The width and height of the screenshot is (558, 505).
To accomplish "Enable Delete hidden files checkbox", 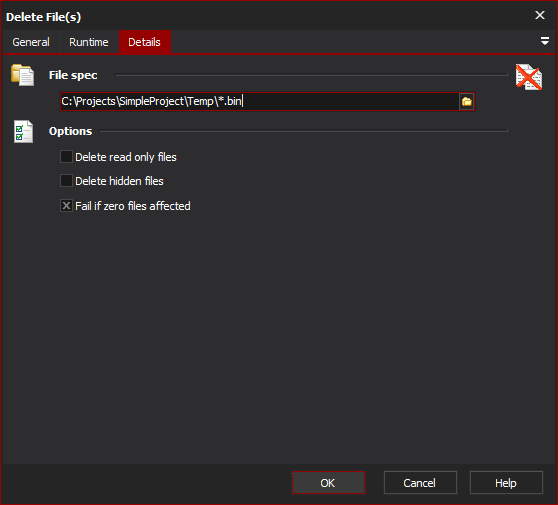I will pos(66,181).
